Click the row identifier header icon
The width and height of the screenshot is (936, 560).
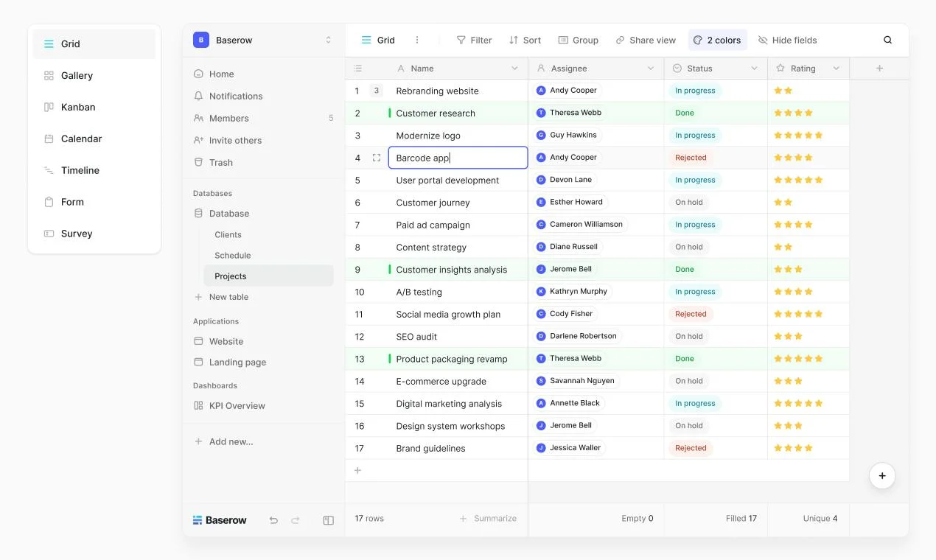pos(357,69)
